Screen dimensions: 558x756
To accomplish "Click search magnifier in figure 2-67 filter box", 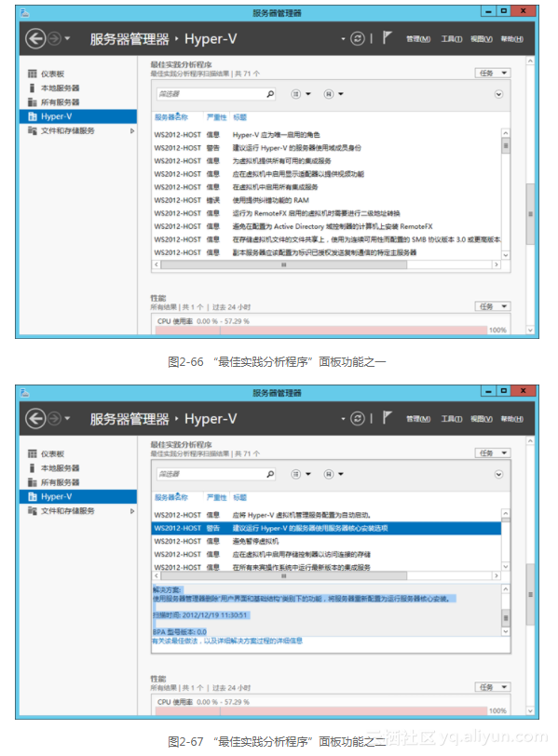I will coord(270,475).
